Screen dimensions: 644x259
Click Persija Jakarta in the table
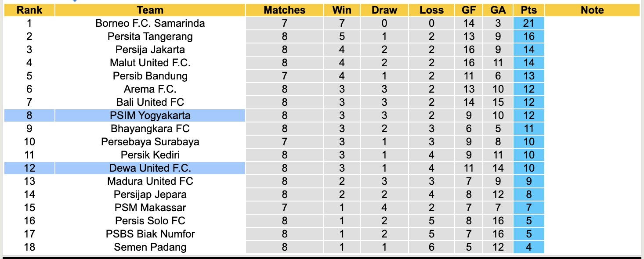(150, 50)
